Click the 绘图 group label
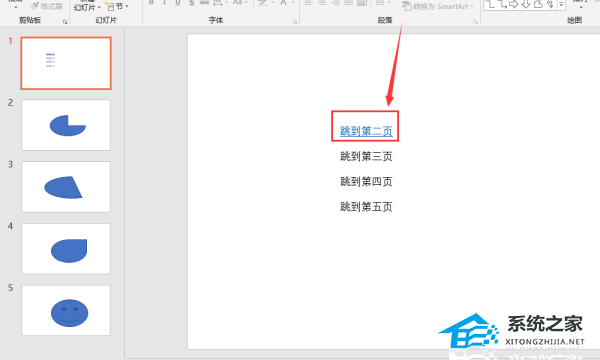Screen dimensions: 600x360 pyautogui.click(x=574, y=20)
